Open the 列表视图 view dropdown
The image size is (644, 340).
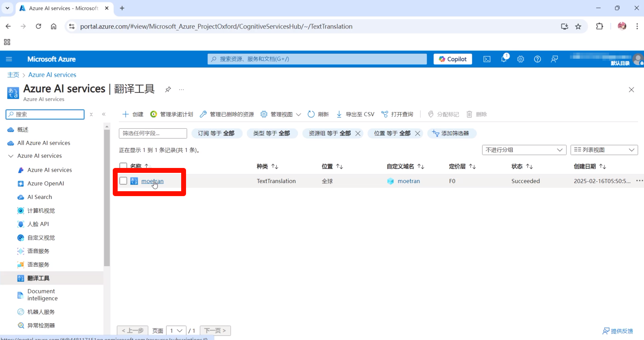(x=604, y=150)
